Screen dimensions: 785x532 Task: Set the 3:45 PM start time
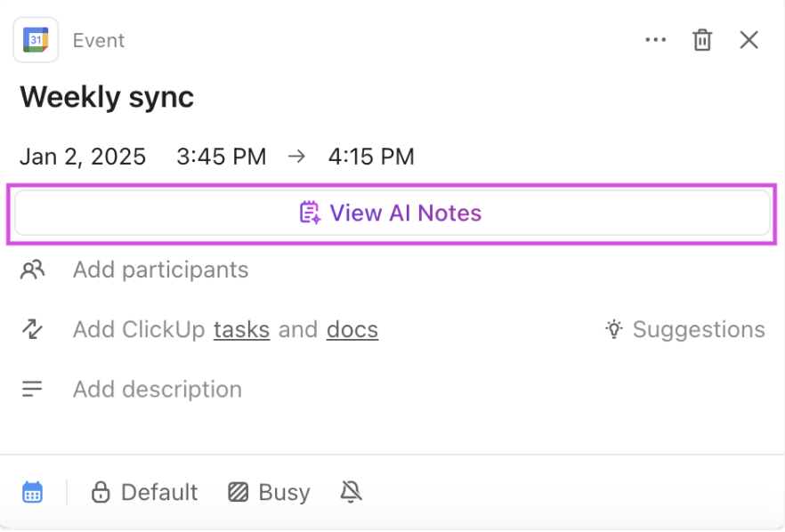pyautogui.click(x=222, y=157)
